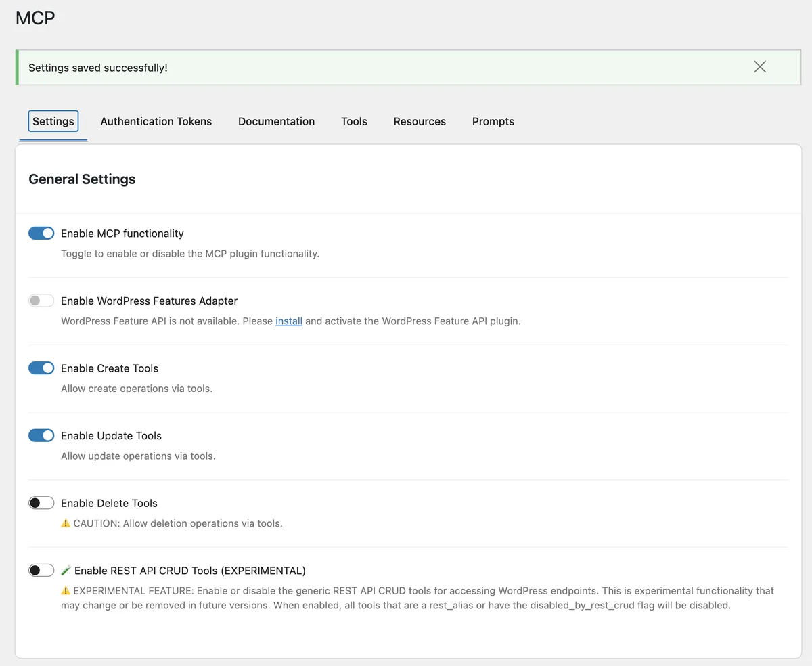The height and width of the screenshot is (666, 812).
Task: Click the General Settings heading
Action: (82, 179)
